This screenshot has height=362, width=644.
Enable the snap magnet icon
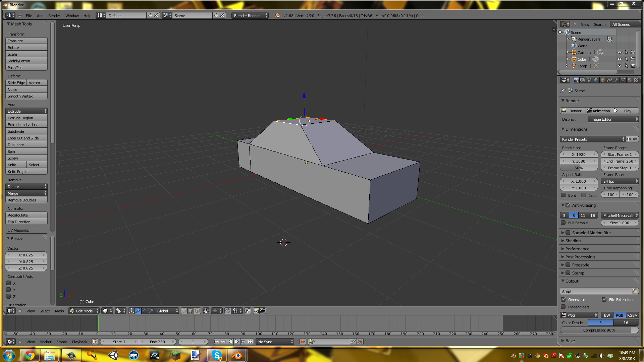228,311
